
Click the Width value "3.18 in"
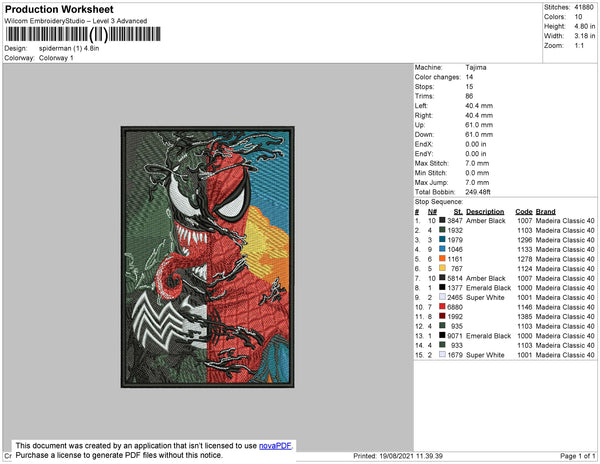click(584, 36)
